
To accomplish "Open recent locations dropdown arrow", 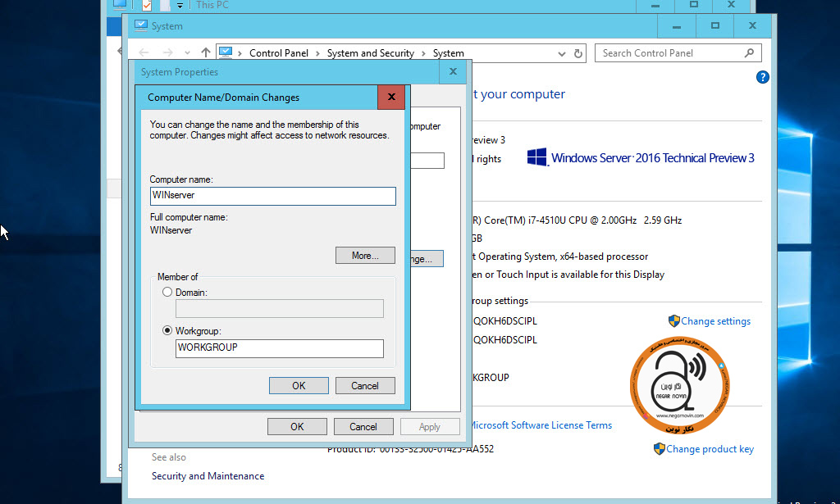I will click(187, 53).
